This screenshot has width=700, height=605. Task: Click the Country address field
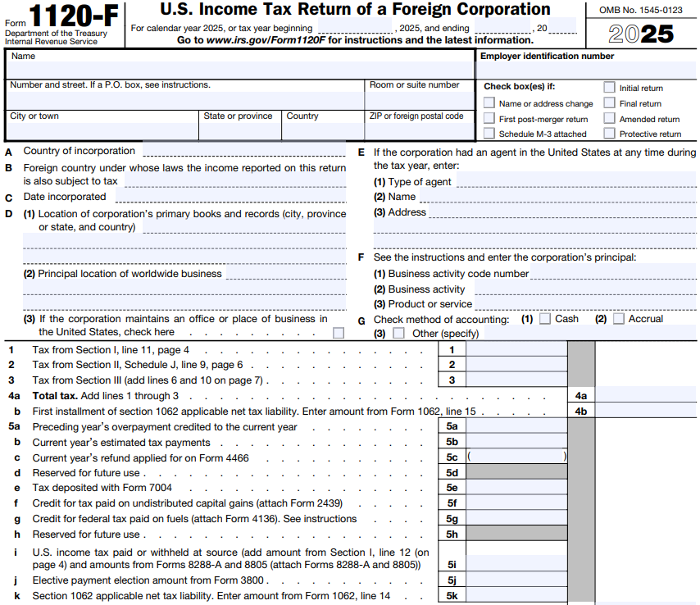[323, 131]
